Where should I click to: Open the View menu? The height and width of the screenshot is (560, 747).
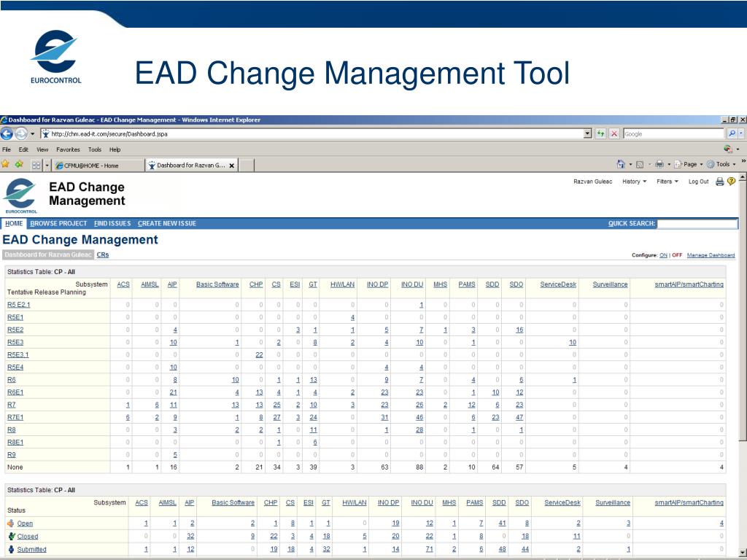[x=42, y=149]
